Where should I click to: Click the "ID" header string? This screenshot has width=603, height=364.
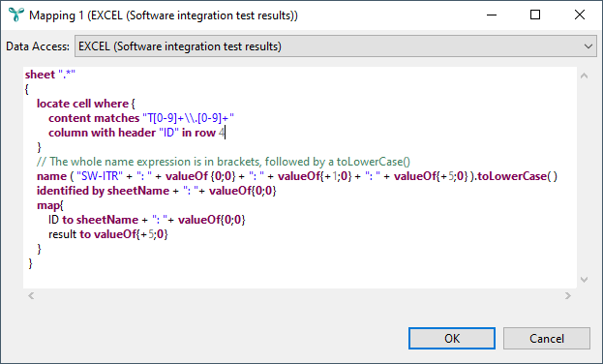[x=168, y=133]
